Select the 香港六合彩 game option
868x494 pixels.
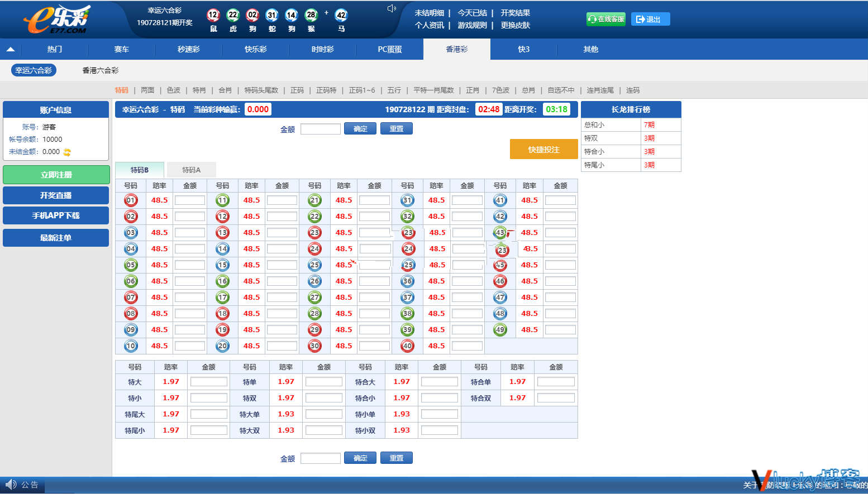coord(101,70)
